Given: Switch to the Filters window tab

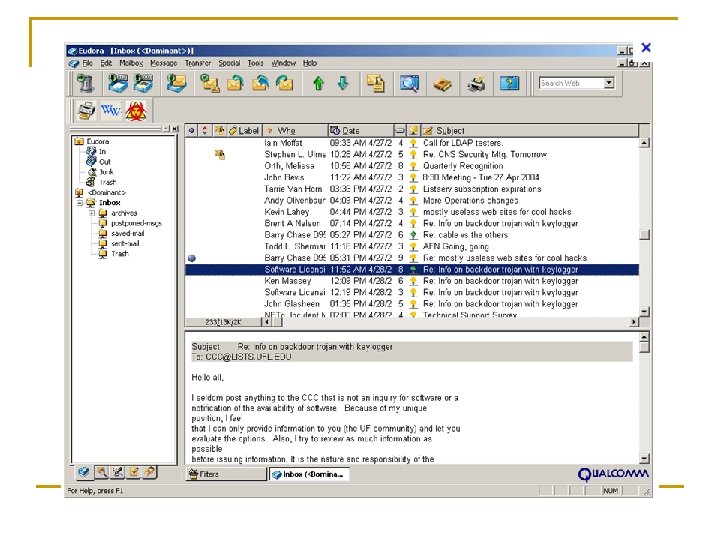Looking at the screenshot, I should [226, 474].
